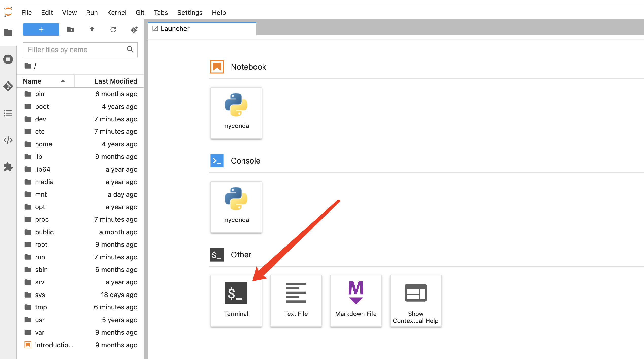
Task: Select the dev folder
Action: point(80,119)
